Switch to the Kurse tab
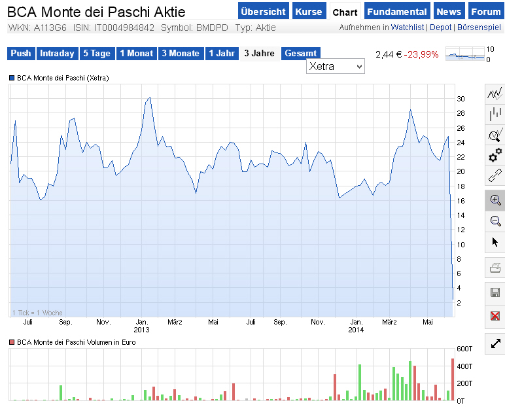 (309, 11)
